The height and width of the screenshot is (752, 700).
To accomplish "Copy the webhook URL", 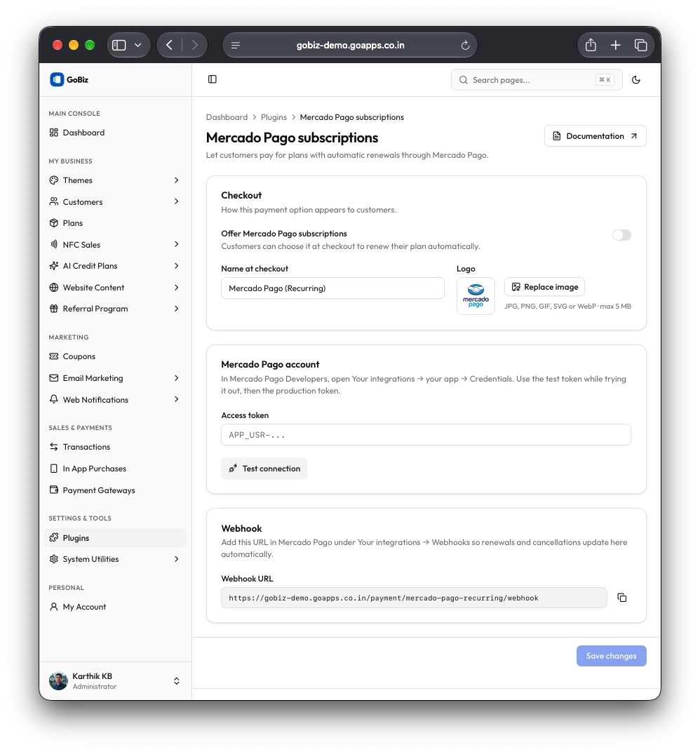I will [x=622, y=598].
